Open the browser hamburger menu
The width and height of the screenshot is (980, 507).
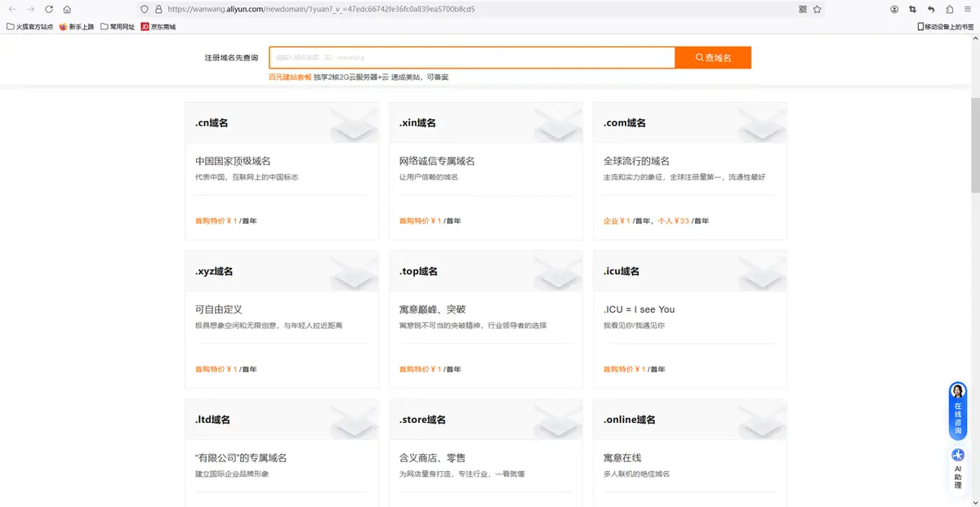tap(967, 9)
